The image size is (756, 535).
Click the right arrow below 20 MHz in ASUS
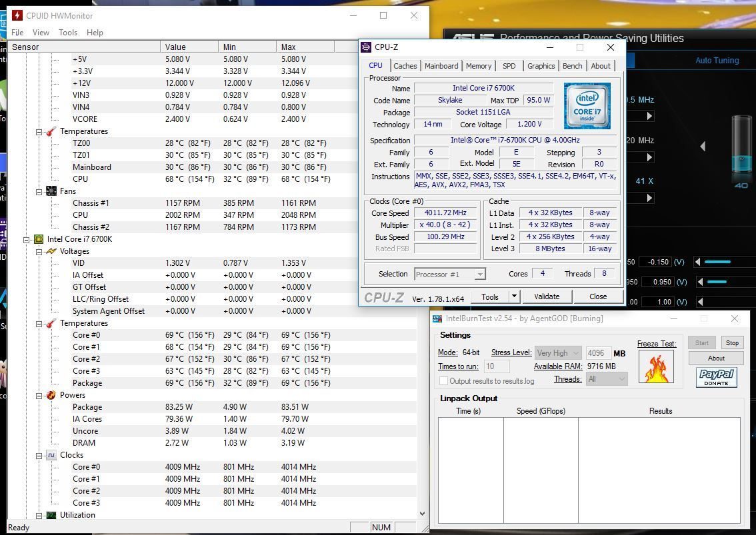point(650,157)
